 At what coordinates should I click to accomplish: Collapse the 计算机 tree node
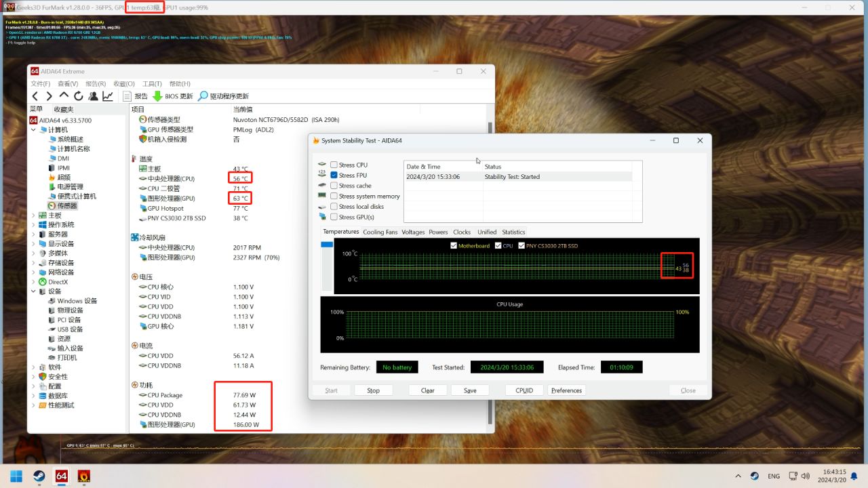pyautogui.click(x=33, y=129)
